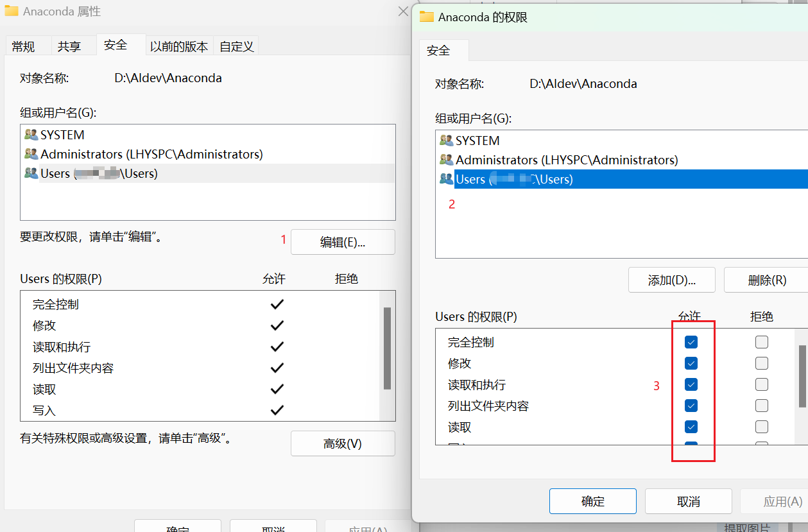Click the folder icon in Anaconda 的权限 title bar

click(427, 17)
